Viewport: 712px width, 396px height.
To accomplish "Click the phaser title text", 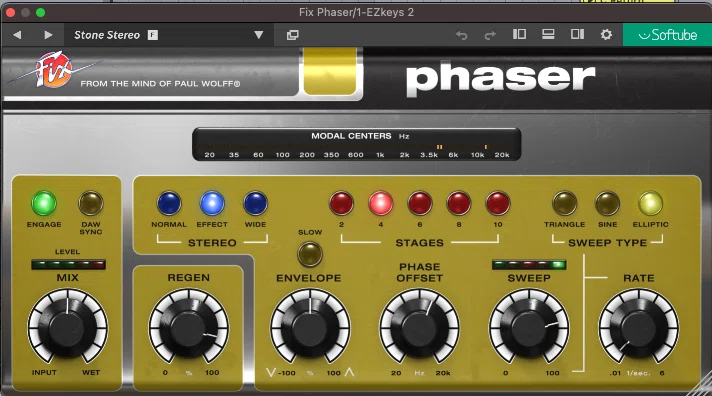I will click(500, 80).
